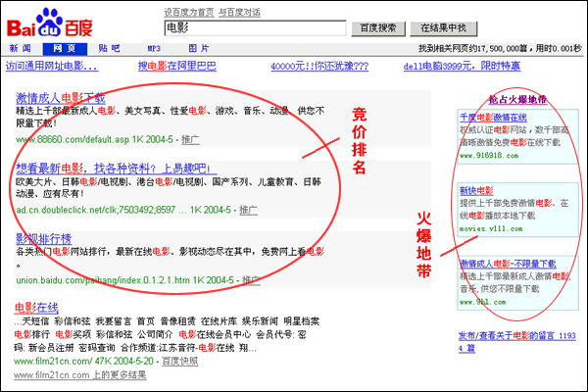Click 推广 next to union.baidu.com URL

pyautogui.click(x=251, y=280)
